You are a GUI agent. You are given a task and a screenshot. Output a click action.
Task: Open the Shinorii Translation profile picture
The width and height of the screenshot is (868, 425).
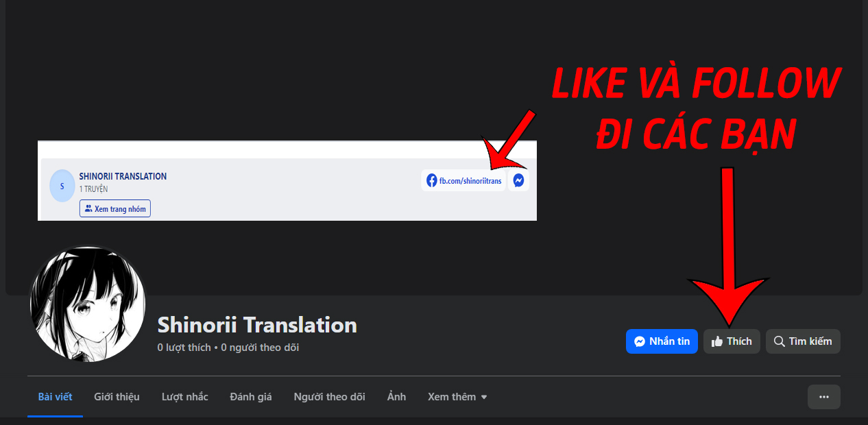tap(87, 304)
